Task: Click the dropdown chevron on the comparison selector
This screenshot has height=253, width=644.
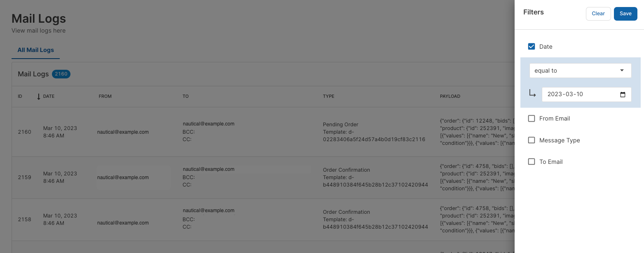Action: pyautogui.click(x=622, y=71)
